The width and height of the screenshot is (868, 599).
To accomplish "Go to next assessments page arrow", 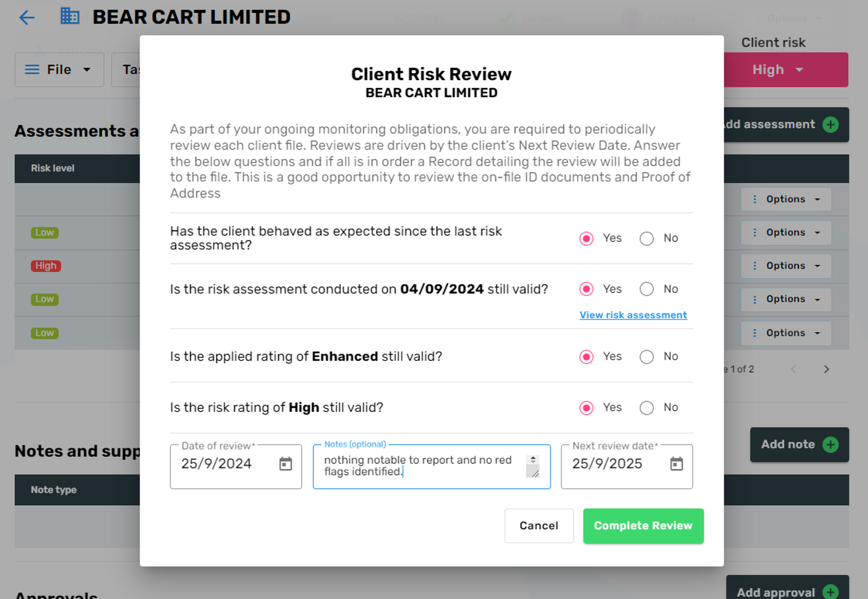I will click(x=826, y=369).
